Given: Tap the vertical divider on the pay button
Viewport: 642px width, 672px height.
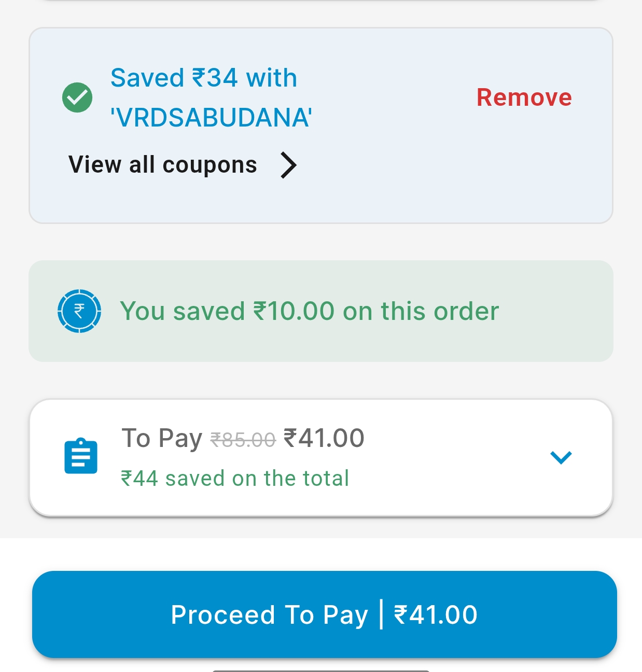Looking at the screenshot, I should pyautogui.click(x=382, y=614).
